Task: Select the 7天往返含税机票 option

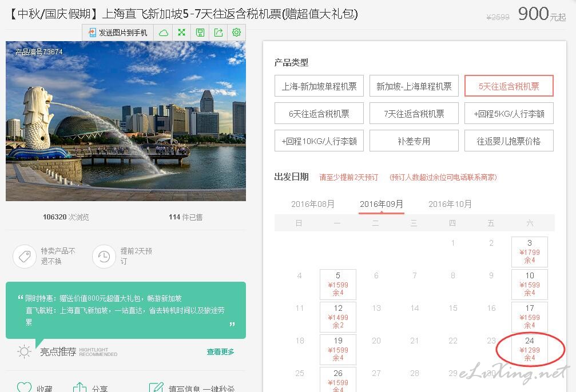Action: (414, 113)
